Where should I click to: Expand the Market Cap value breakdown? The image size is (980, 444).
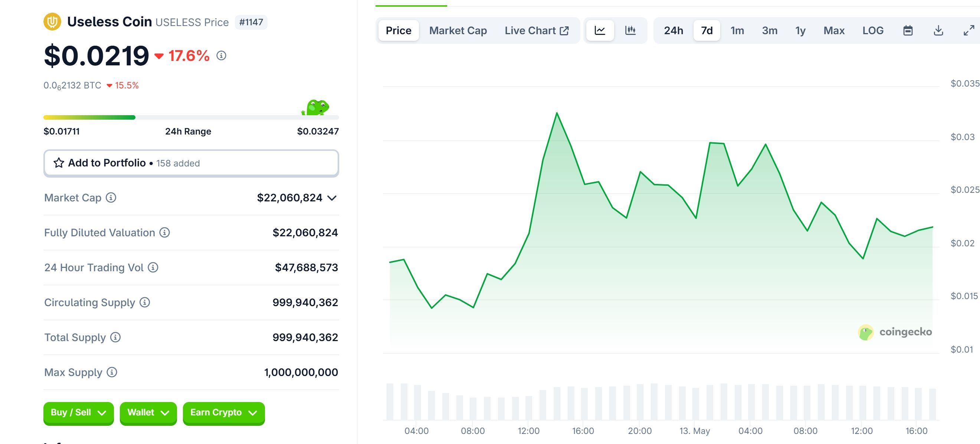tap(332, 198)
